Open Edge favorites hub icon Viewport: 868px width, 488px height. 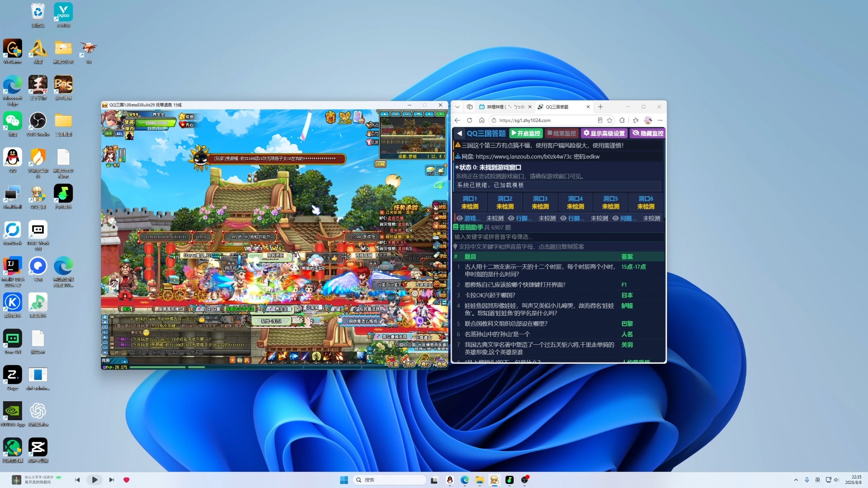tap(636, 120)
